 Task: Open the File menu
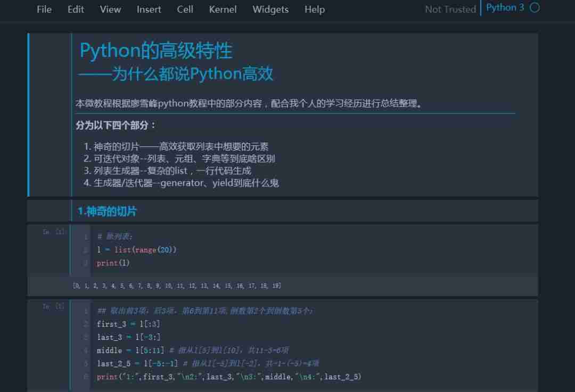[44, 10]
